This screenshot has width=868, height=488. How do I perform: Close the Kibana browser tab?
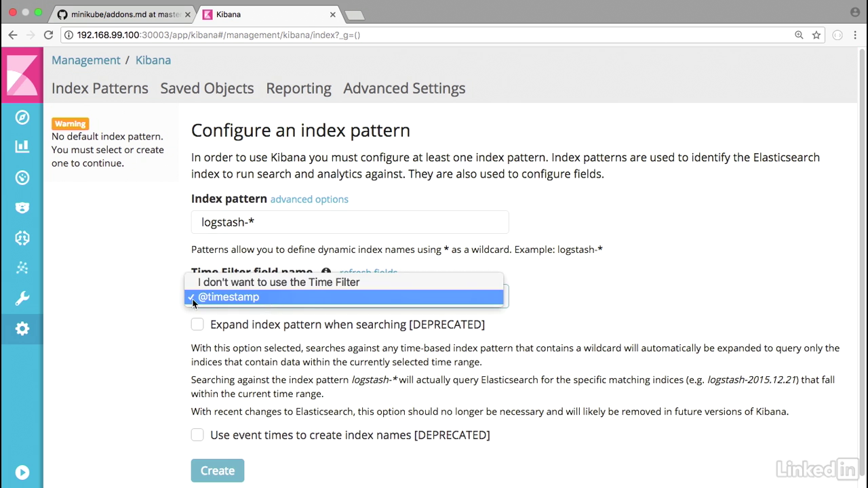point(332,14)
